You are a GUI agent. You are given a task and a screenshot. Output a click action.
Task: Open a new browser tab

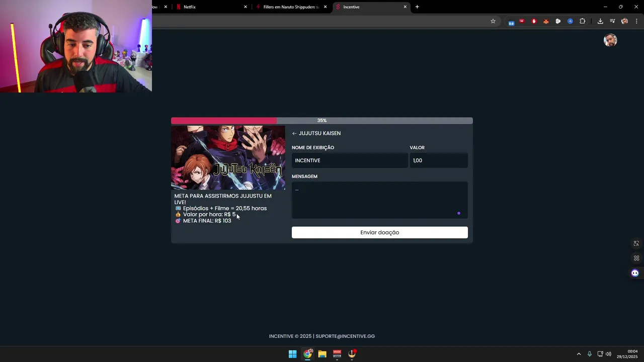[417, 7]
